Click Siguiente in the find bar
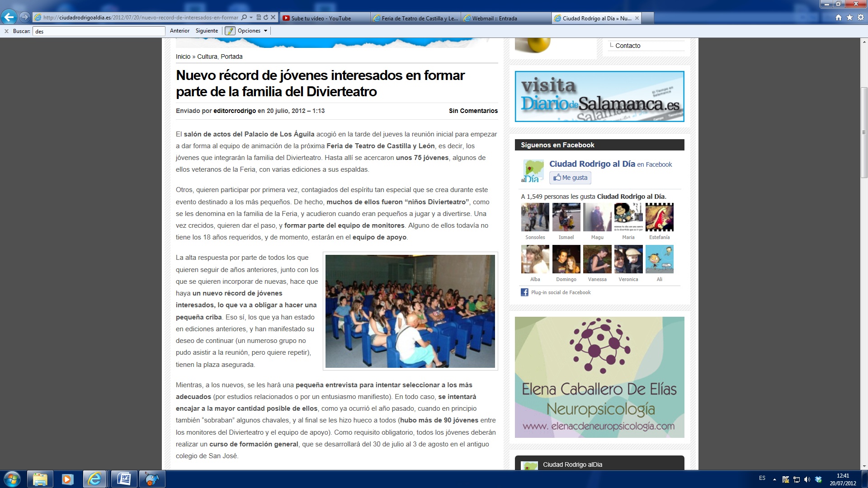The width and height of the screenshot is (868, 488). click(207, 31)
